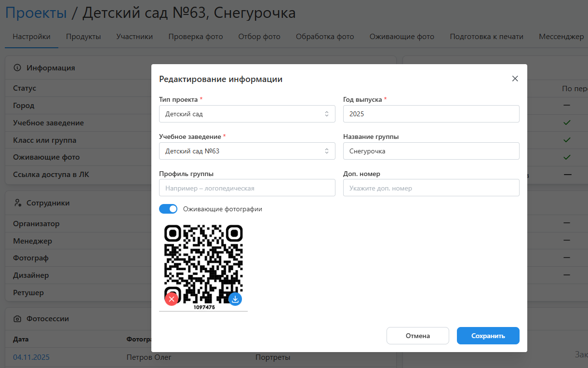Viewport: 588px width, 368px height.
Task: Expand the Учебное заведение dropdown
Action: tap(247, 151)
